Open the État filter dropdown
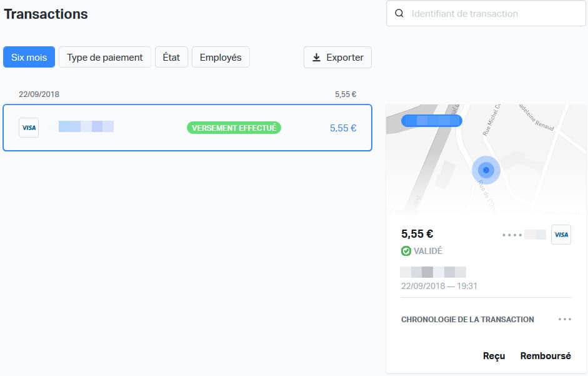 (171, 57)
